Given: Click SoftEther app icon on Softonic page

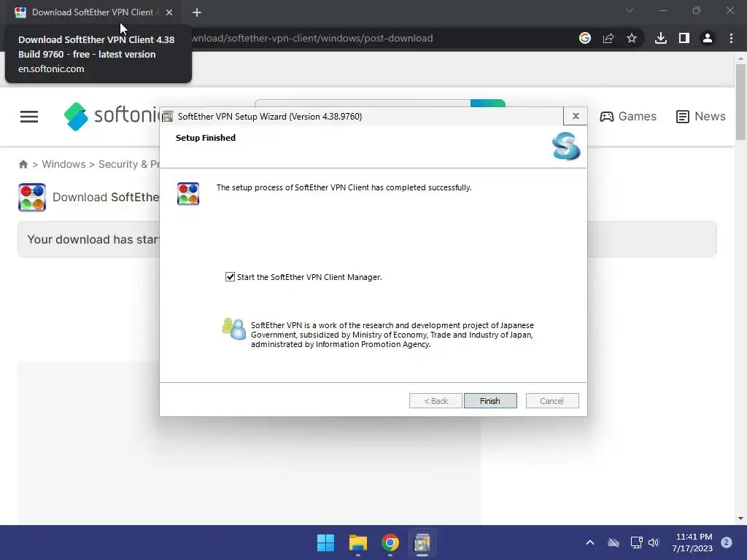Looking at the screenshot, I should (x=32, y=197).
